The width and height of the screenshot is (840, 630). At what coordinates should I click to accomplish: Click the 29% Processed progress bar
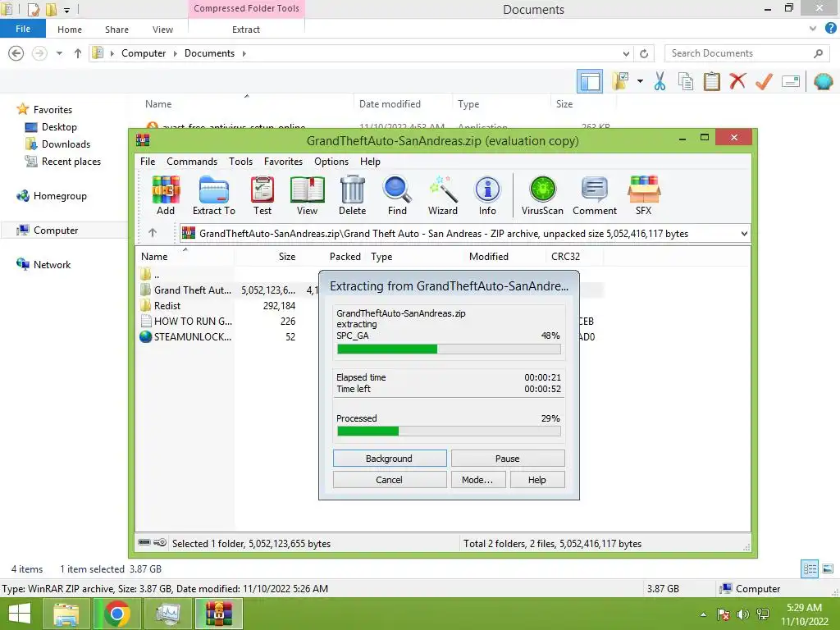(449, 431)
